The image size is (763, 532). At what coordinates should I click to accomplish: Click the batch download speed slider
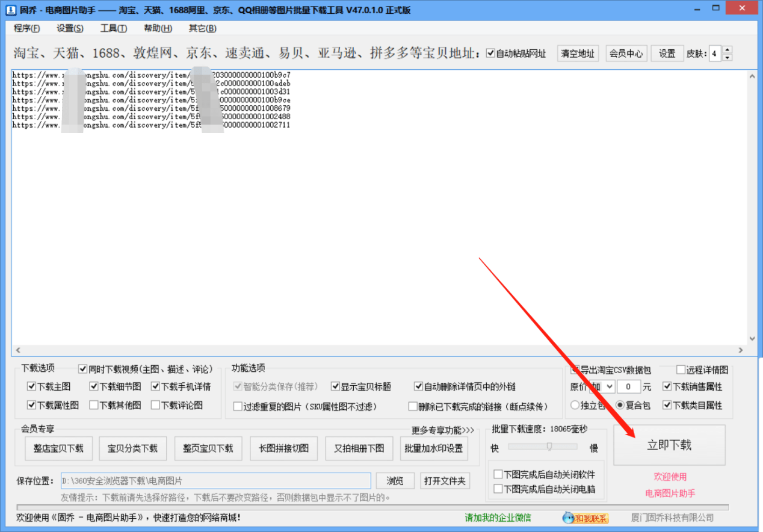point(543,446)
